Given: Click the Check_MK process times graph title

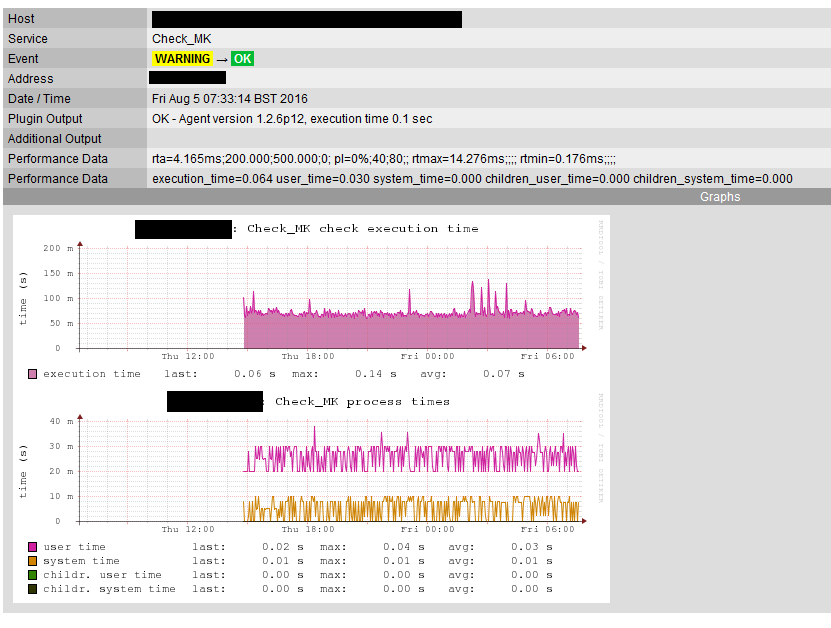Looking at the screenshot, I should [x=362, y=402].
